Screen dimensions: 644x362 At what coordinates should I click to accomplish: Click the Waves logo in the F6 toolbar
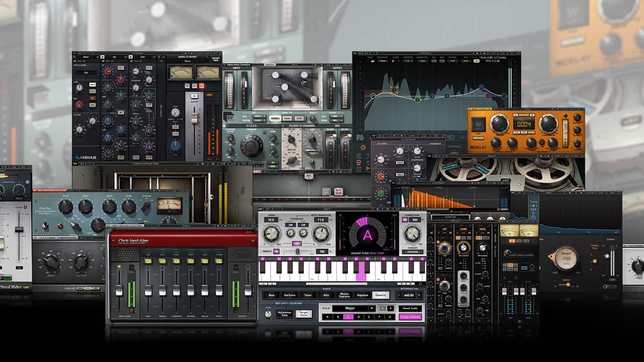pos(356,53)
